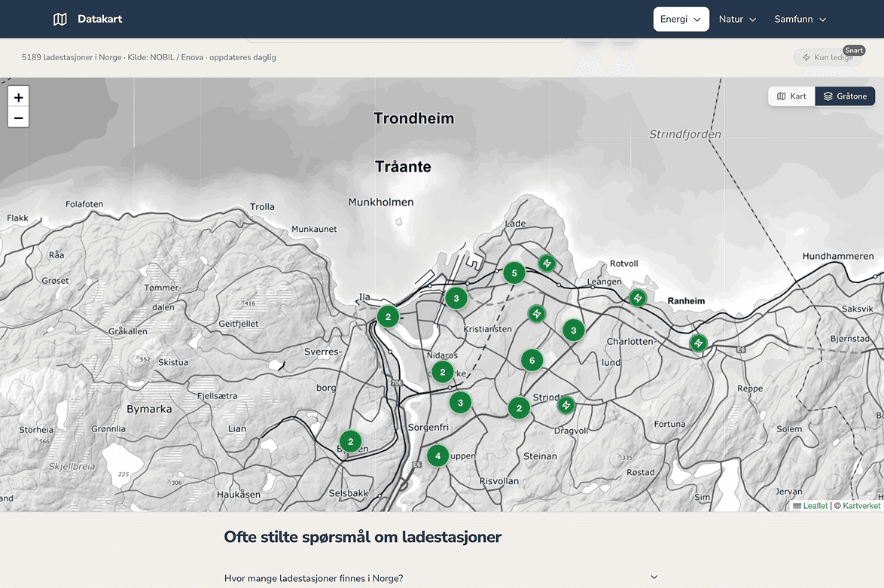Open the cluster marker showing 4
Viewport: 884px width, 588px height.
coord(437,456)
